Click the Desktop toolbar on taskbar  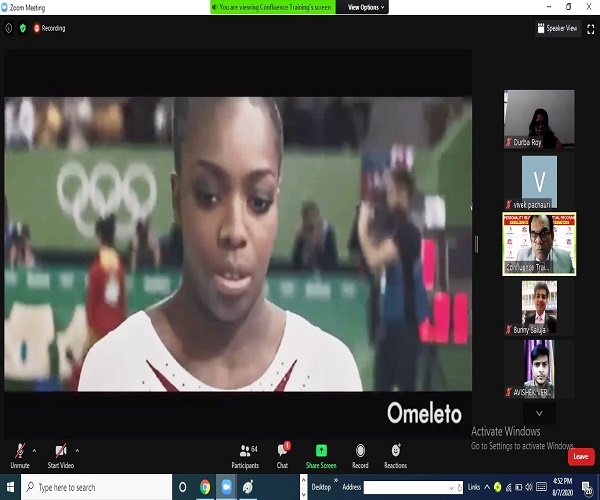pyautogui.click(x=321, y=487)
